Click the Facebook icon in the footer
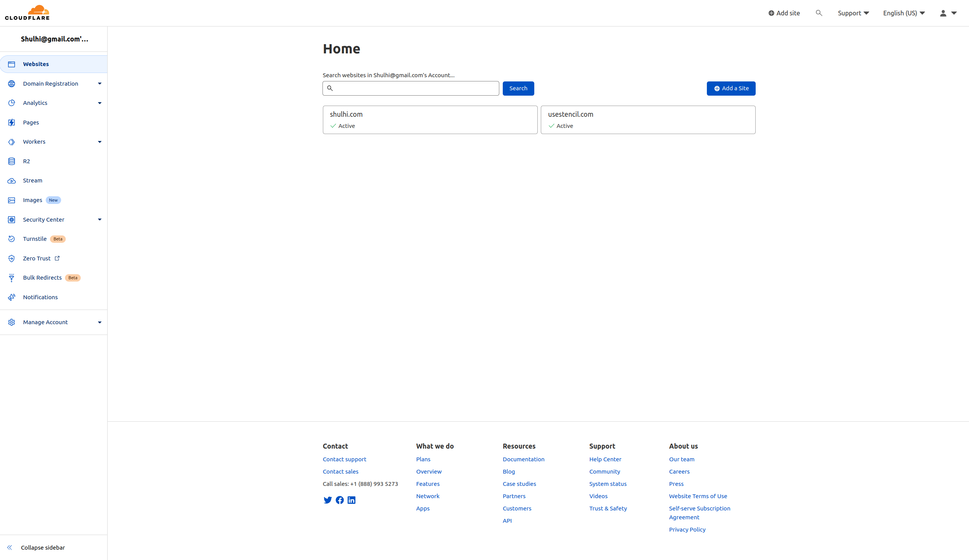 [339, 500]
